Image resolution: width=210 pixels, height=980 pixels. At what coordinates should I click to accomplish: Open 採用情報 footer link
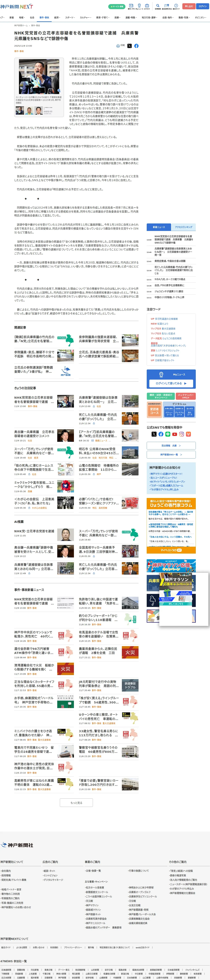pyautogui.click(x=6, y=875)
